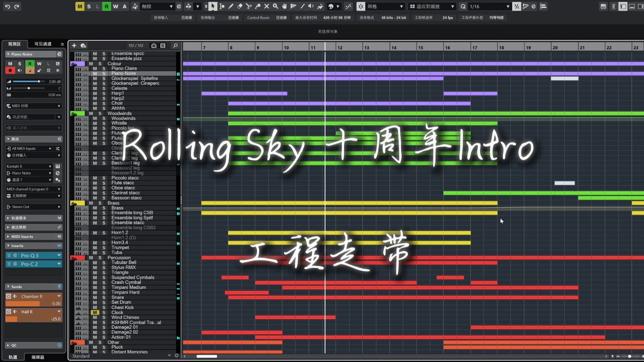
Task: Select the Range Selection tool
Action: (x=222, y=6)
